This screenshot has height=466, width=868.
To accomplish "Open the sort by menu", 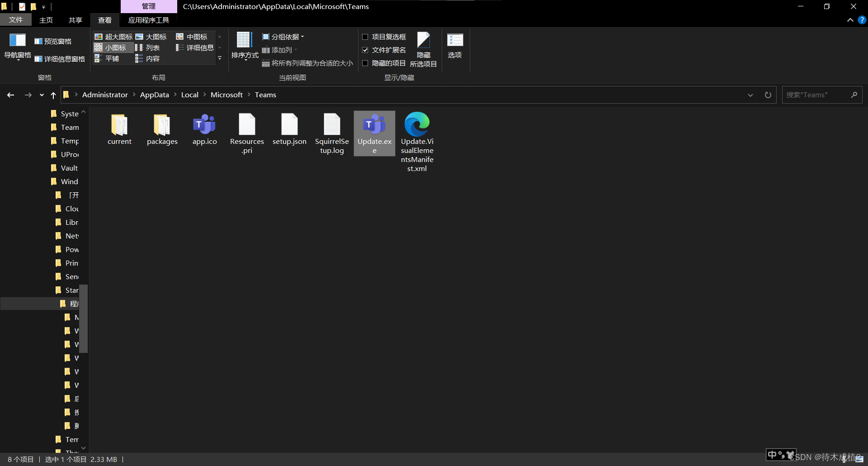I will click(x=245, y=47).
